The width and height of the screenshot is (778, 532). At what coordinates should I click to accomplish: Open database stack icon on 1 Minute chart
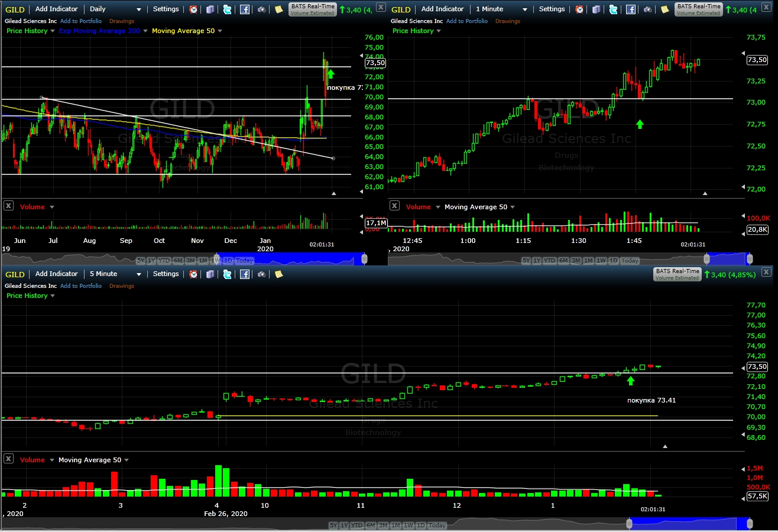[x=597, y=9]
